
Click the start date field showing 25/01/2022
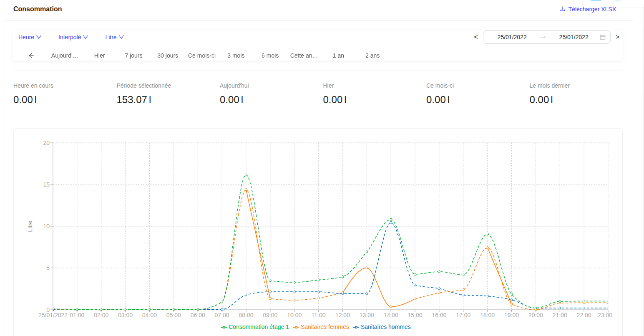coord(512,37)
